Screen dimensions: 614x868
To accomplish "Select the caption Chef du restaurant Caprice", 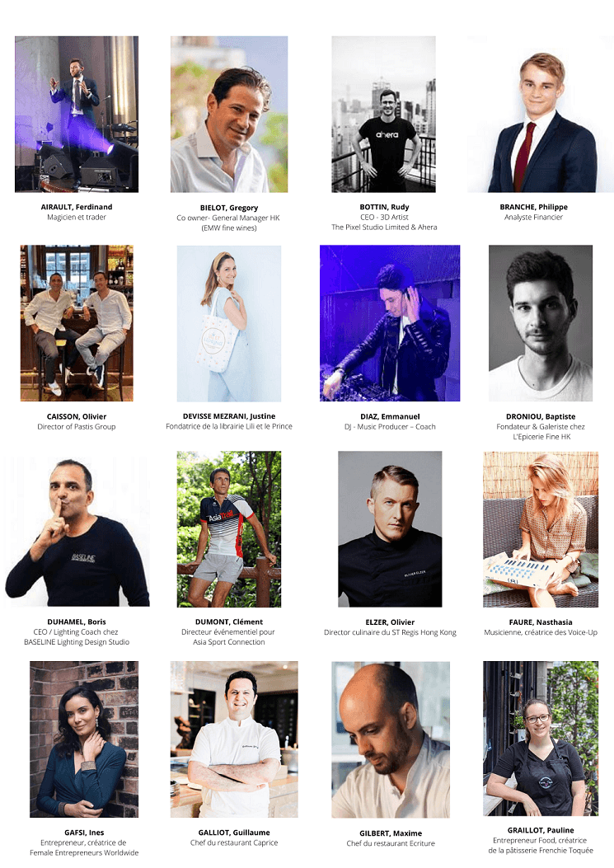I will [234, 842].
